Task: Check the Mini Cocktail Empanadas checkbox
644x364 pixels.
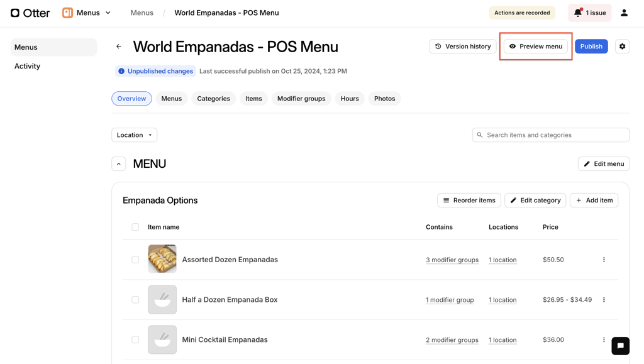Action: point(135,339)
